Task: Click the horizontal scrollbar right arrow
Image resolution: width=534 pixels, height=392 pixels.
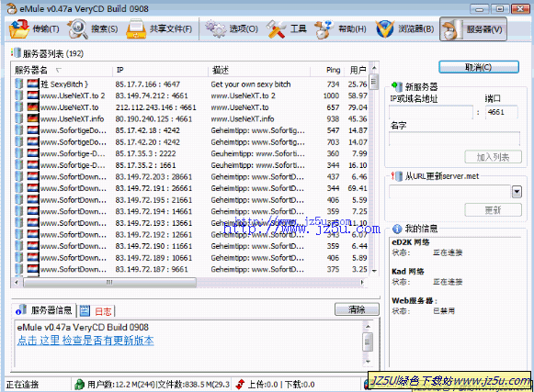Action: (x=362, y=282)
